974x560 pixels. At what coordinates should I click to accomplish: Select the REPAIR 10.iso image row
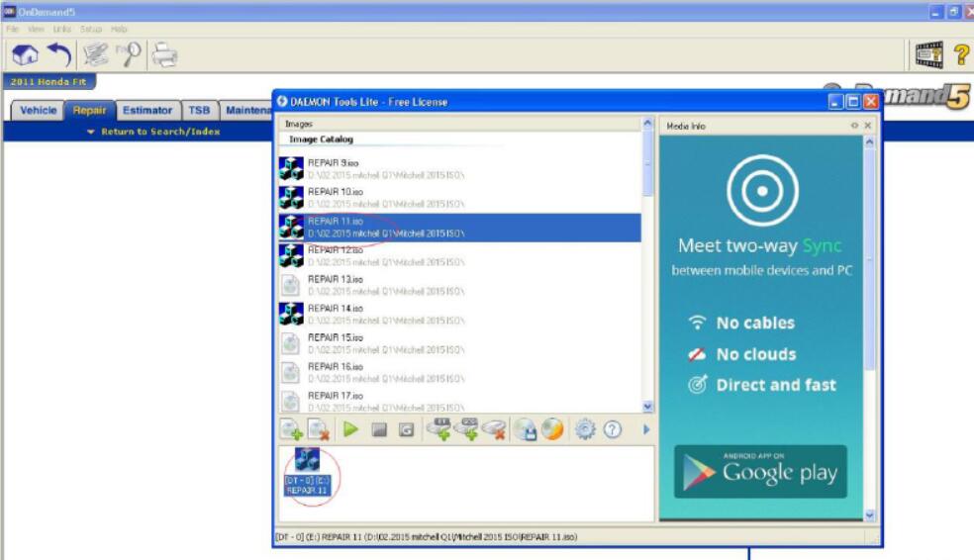(459, 198)
